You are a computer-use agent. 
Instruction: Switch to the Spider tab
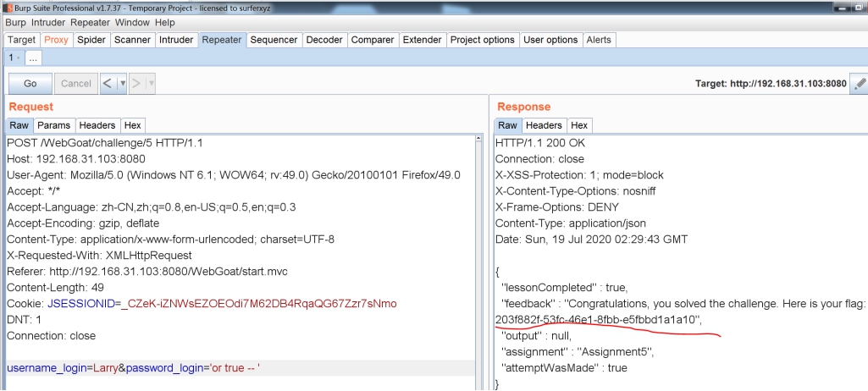point(91,40)
